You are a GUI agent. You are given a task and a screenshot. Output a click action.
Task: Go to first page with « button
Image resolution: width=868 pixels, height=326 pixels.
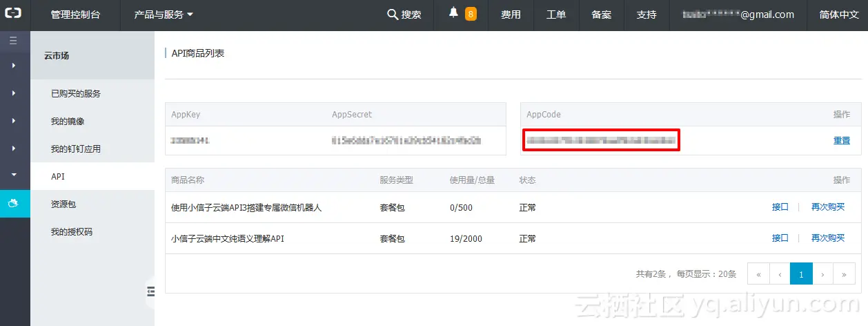coord(758,274)
